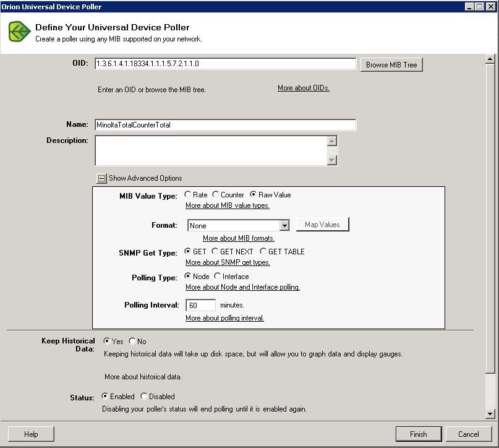Click Description box scroll down arrow
The height and width of the screenshot is (448, 499).
tap(332, 160)
